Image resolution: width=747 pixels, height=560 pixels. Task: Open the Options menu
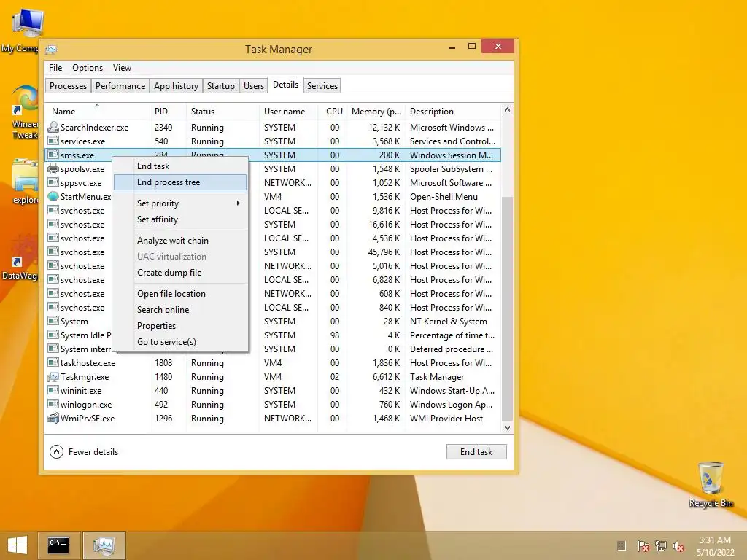click(88, 68)
